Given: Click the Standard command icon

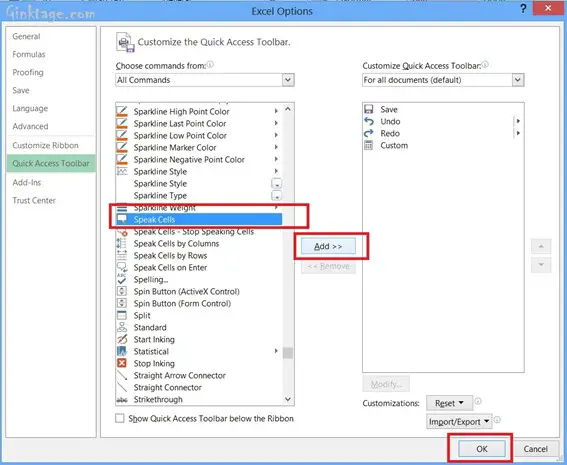Looking at the screenshot, I should [x=122, y=327].
